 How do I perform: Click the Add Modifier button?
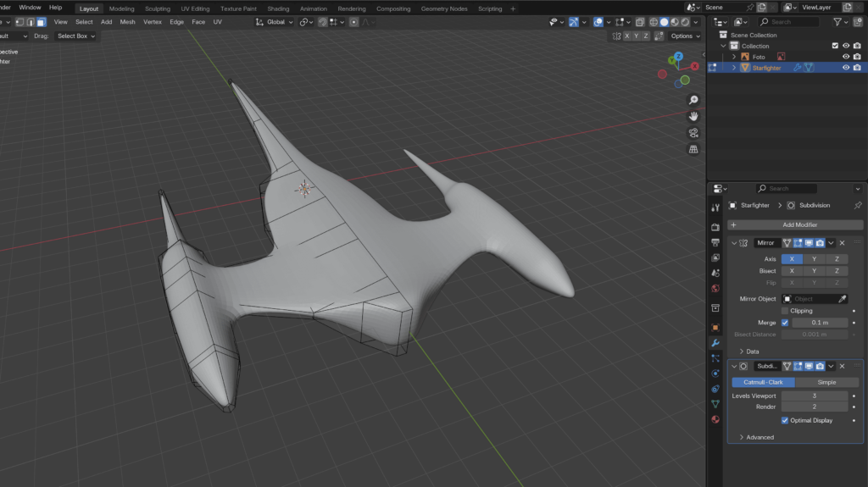click(x=794, y=224)
